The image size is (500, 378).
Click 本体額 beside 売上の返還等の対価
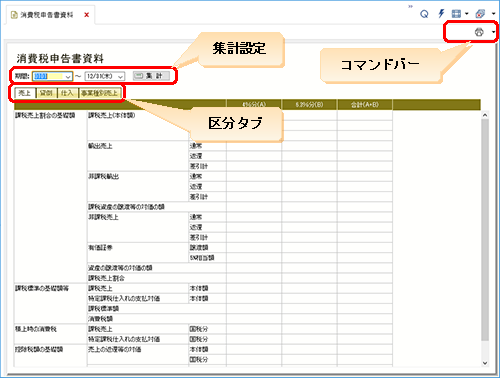[x=199, y=349]
